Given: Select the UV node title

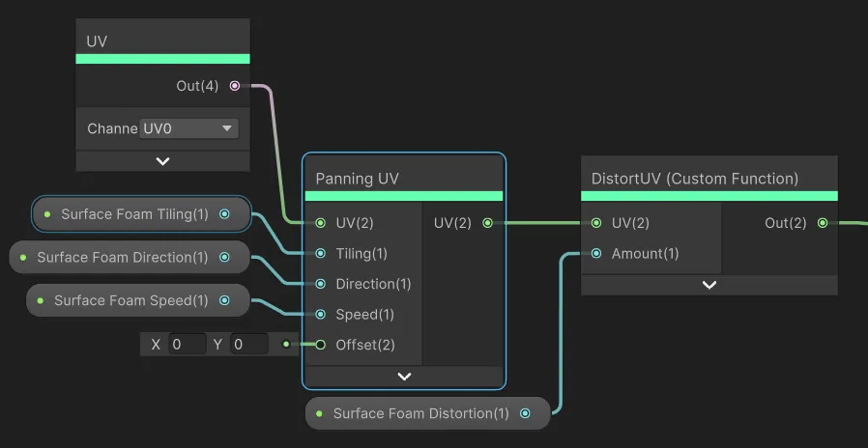Looking at the screenshot, I should pos(97,42).
